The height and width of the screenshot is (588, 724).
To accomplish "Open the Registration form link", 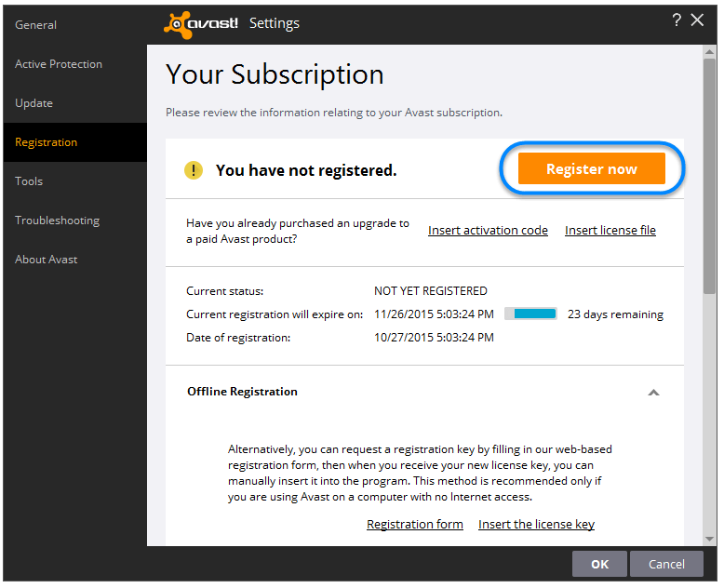I will [x=415, y=525].
